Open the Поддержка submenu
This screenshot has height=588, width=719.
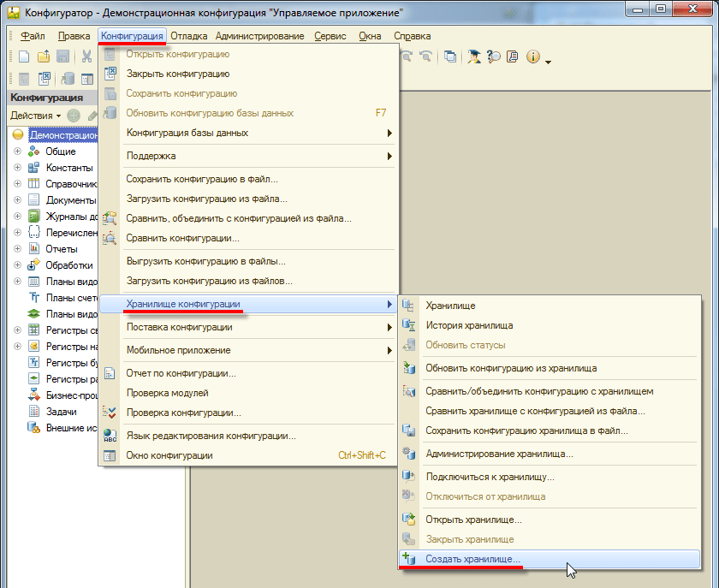(247, 156)
